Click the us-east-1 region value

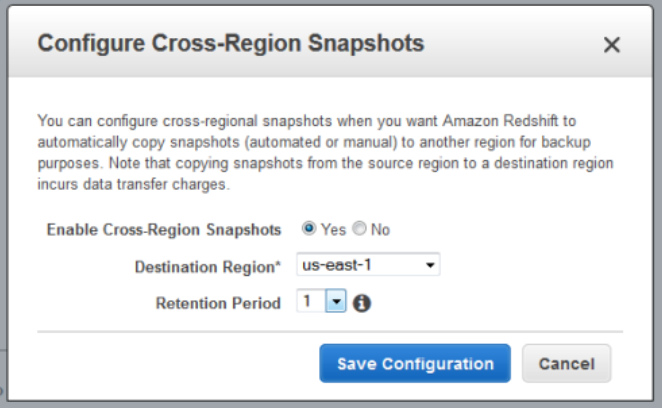click(x=336, y=266)
